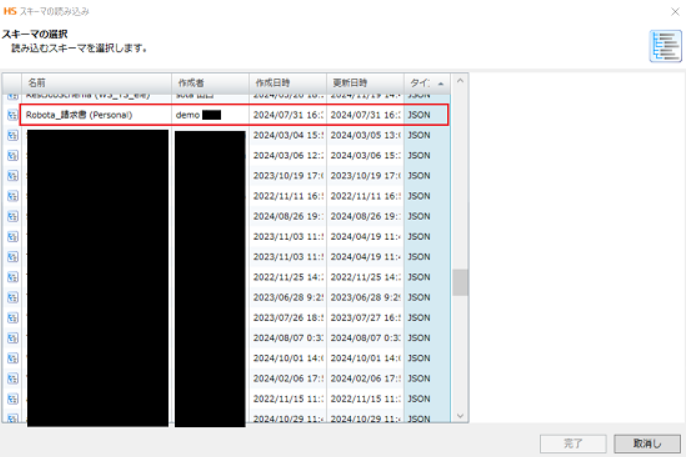686x457 pixels.
Task: Click the row icon for 2023/07/26 schema
Action: (12, 318)
